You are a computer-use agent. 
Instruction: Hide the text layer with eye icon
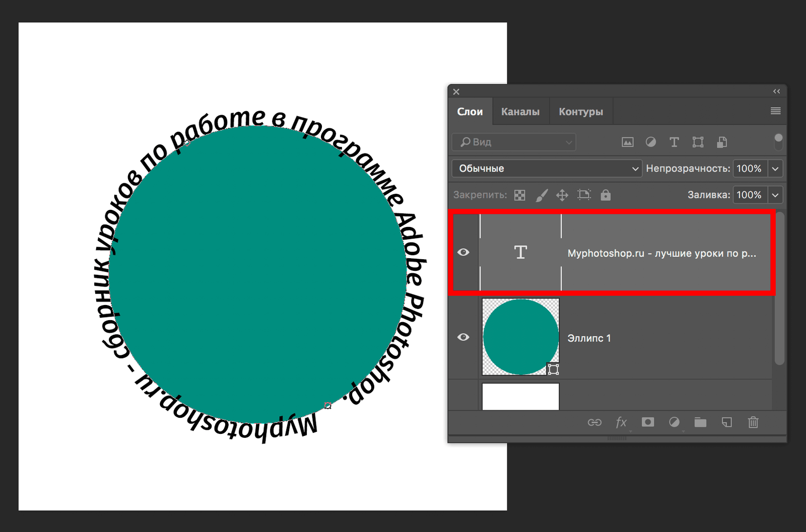point(463,252)
